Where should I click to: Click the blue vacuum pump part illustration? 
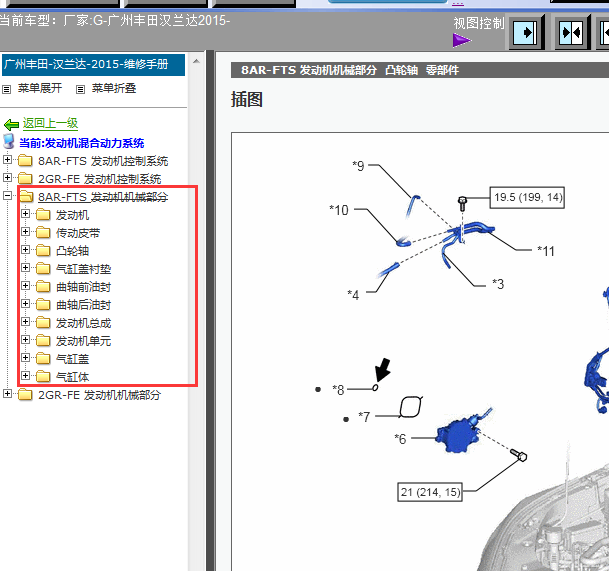460,434
